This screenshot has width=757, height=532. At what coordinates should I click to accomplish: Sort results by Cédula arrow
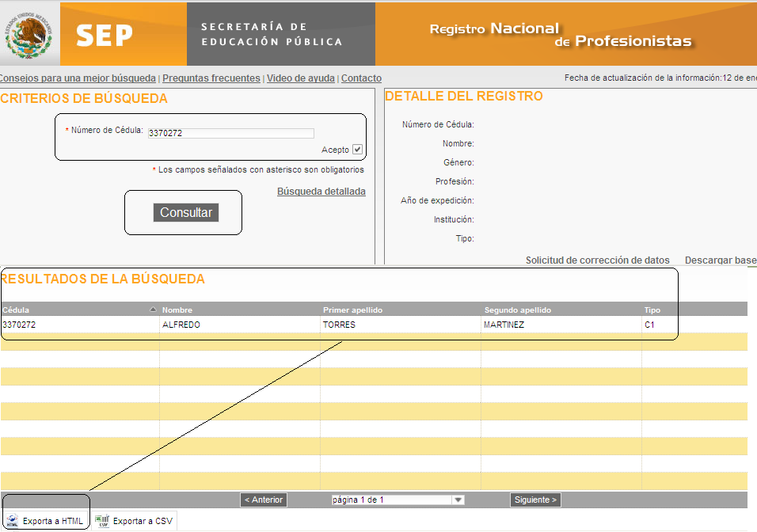click(x=153, y=310)
